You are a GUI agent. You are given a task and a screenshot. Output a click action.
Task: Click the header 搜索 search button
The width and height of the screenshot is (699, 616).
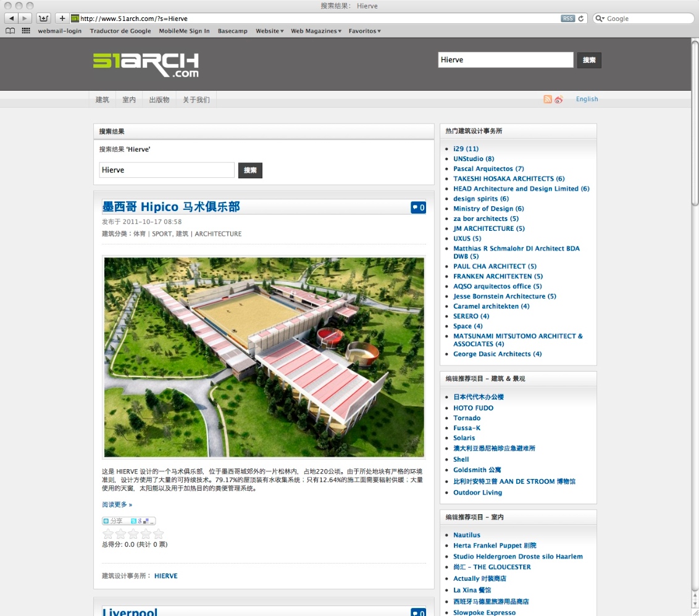click(x=589, y=60)
